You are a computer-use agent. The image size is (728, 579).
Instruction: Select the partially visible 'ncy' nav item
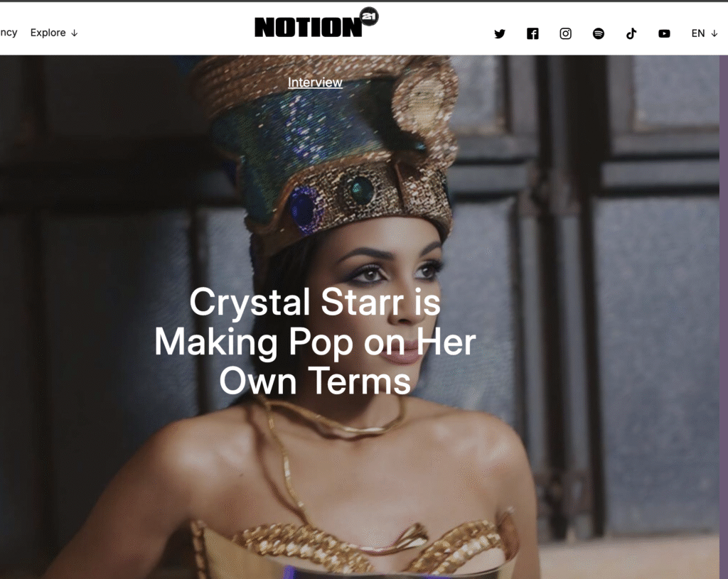[9, 33]
